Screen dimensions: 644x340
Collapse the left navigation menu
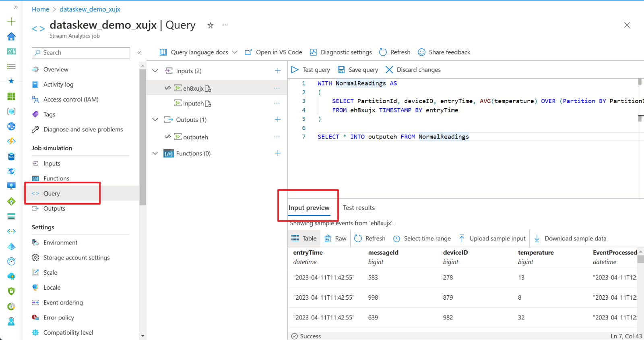pyautogui.click(x=139, y=53)
